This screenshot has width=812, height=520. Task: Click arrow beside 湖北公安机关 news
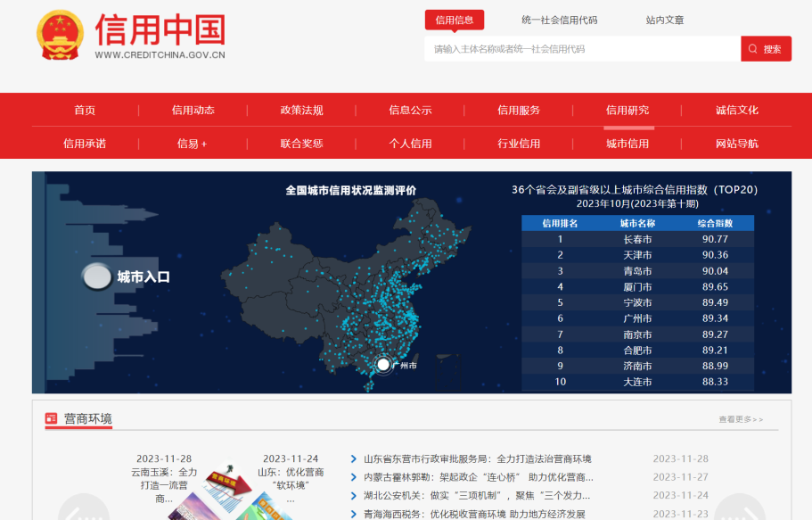coord(354,496)
